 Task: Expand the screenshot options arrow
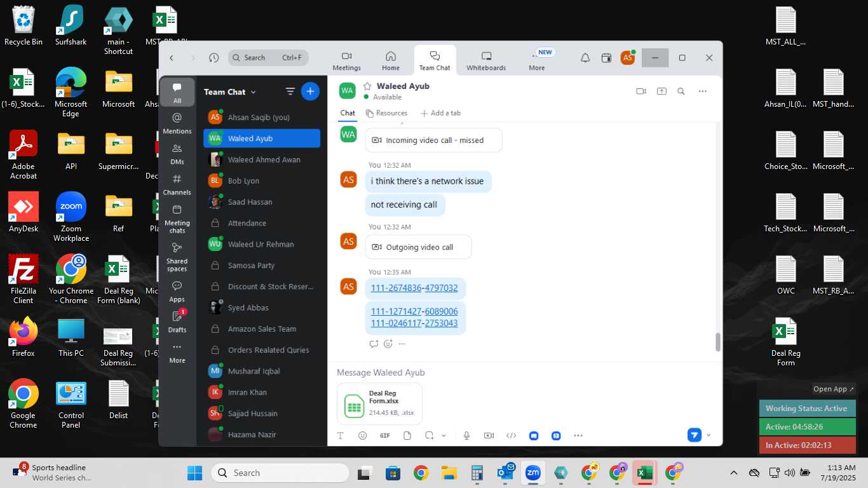pos(444,436)
